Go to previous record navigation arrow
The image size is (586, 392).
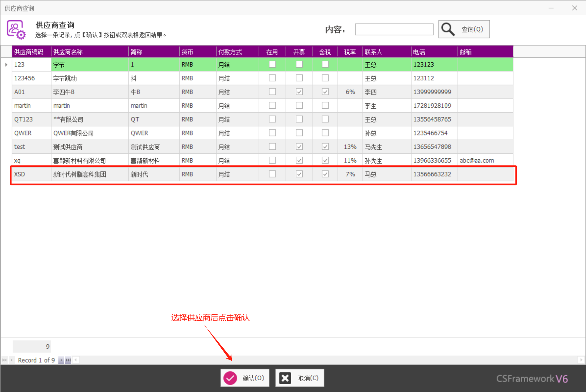(x=12, y=360)
